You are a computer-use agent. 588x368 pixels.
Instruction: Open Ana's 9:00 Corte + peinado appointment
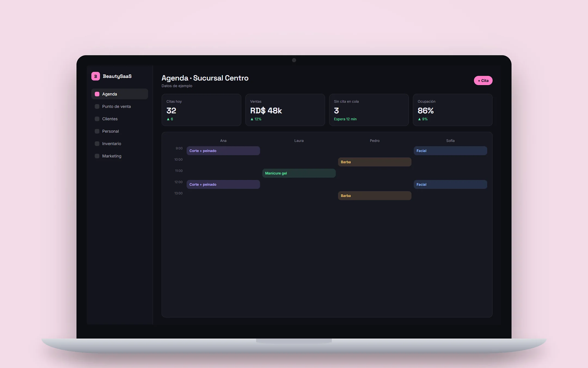(223, 151)
